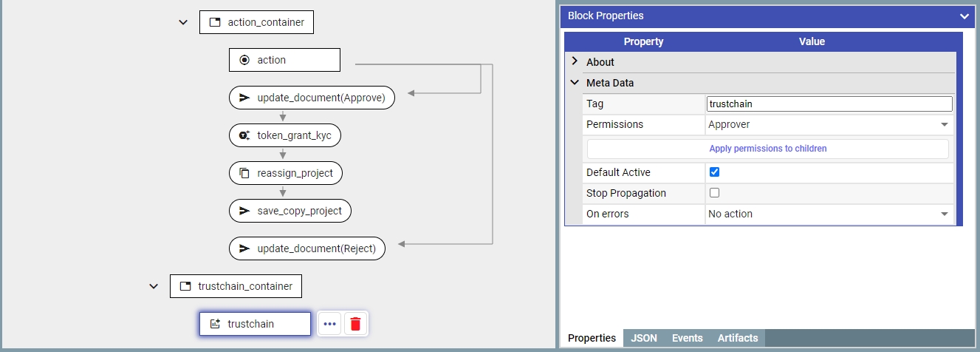This screenshot has height=352, width=980.
Task: Click the reassign_project copy icon
Action: pos(244,174)
